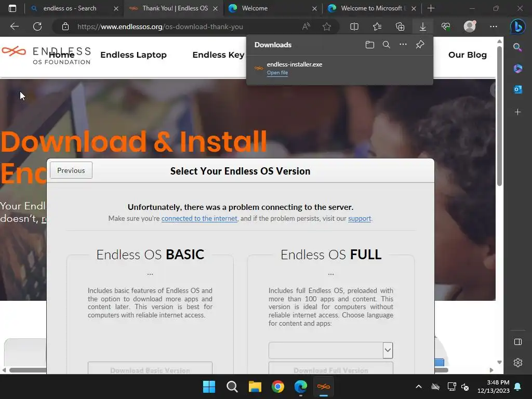Reload the page with the refresh icon
This screenshot has height=399, width=532.
(37, 26)
